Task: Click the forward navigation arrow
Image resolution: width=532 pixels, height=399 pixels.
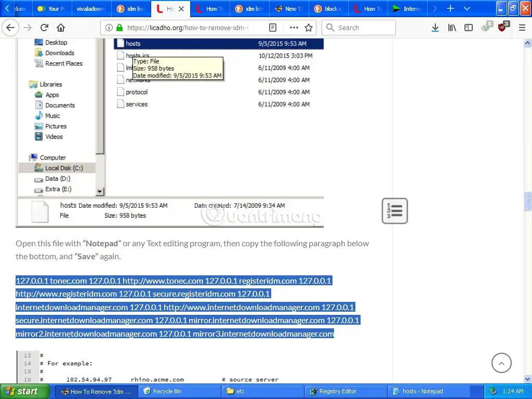Action: coord(28,28)
